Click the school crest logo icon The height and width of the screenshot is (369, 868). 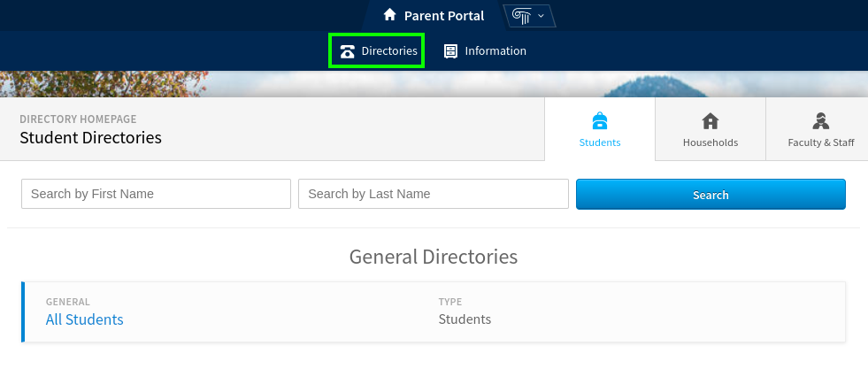[x=520, y=15]
